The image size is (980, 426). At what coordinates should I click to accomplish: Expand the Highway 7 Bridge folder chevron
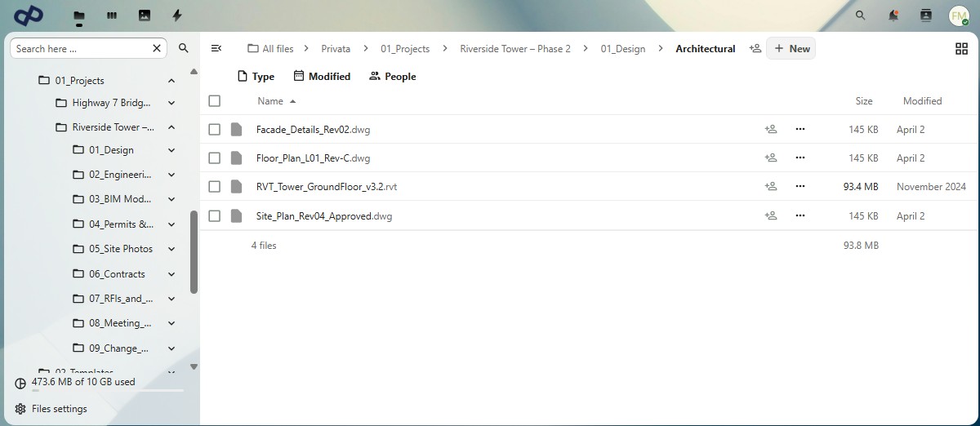171,103
